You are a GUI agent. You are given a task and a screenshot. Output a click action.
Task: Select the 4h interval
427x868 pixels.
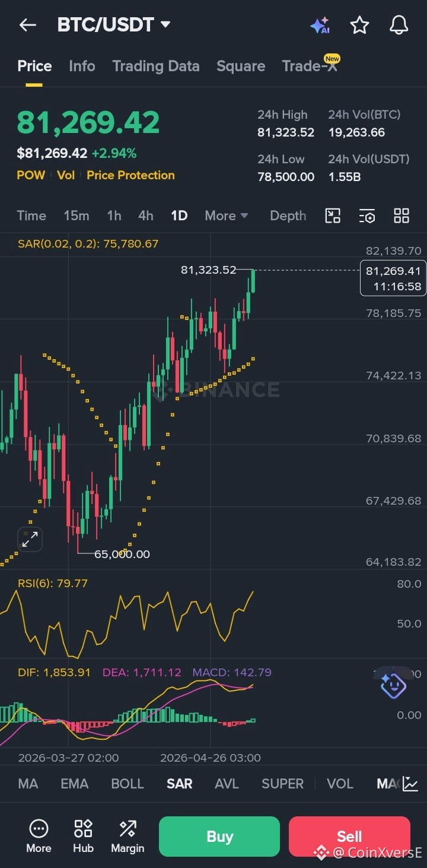coord(146,216)
